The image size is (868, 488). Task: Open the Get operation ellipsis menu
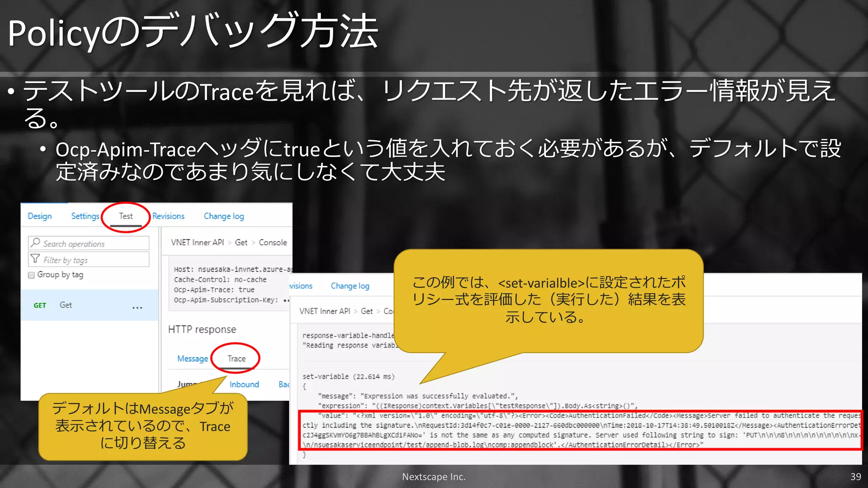point(137,308)
